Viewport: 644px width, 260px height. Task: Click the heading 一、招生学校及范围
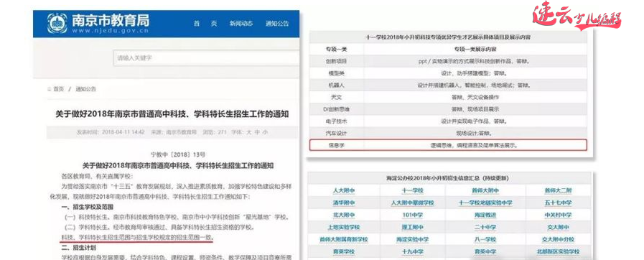(87, 207)
